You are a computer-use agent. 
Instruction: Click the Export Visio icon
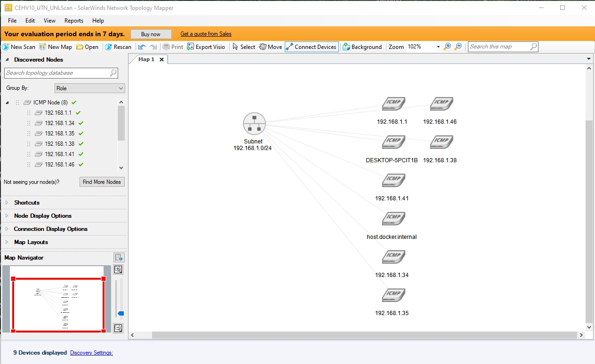tap(191, 47)
